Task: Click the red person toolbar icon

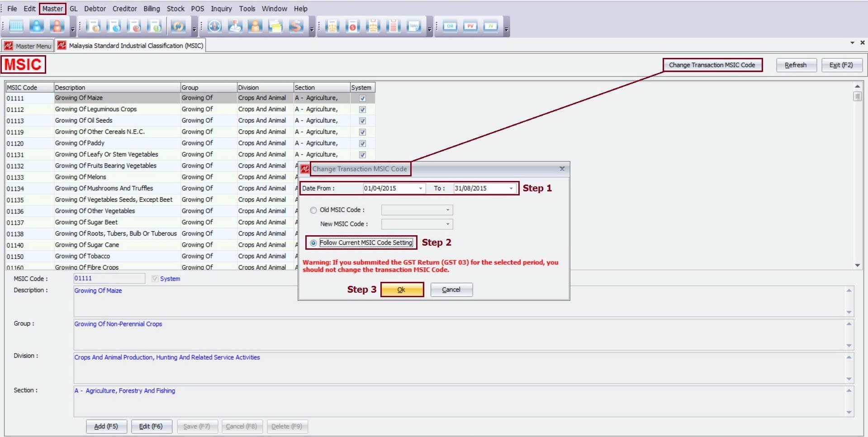Action: pos(57,26)
